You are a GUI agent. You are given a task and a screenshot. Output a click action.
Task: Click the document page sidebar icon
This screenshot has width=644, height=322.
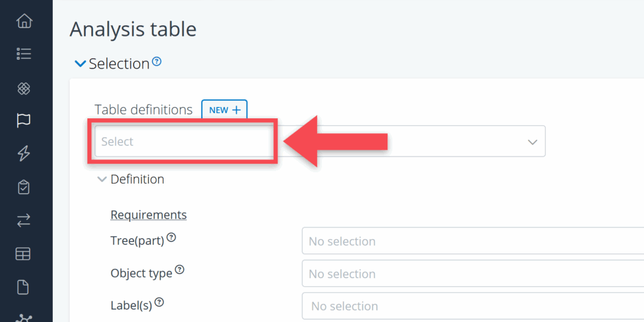click(24, 287)
